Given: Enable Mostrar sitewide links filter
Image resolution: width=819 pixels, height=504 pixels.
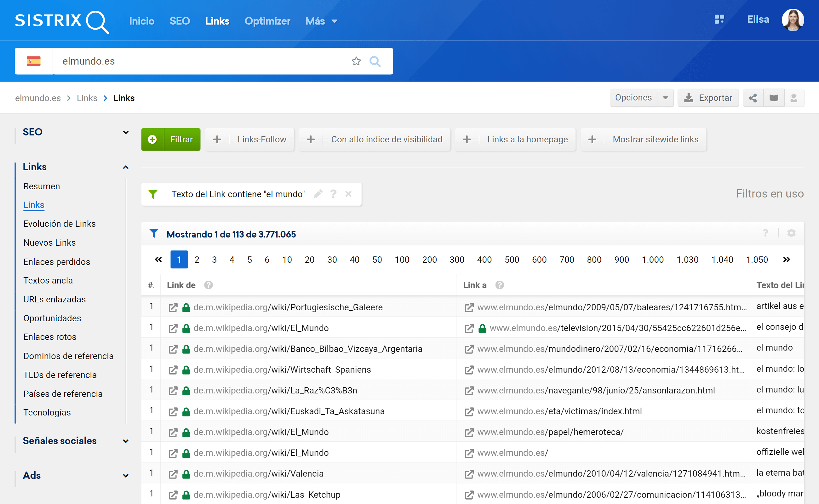Looking at the screenshot, I should pyautogui.click(x=643, y=139).
